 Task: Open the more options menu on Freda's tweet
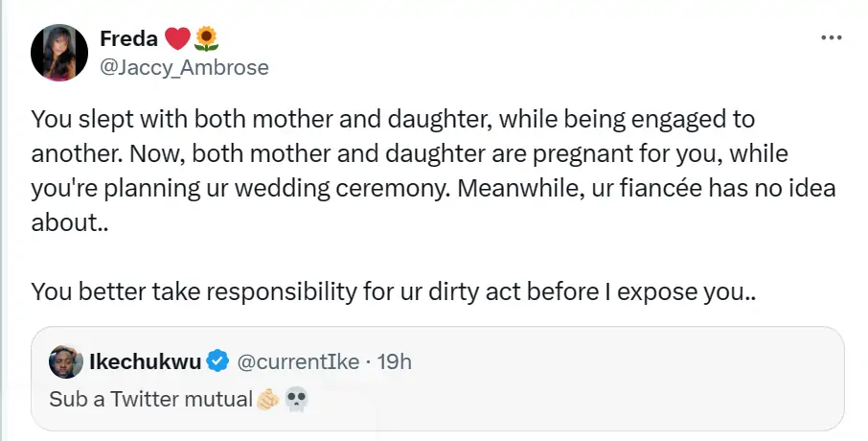(831, 37)
